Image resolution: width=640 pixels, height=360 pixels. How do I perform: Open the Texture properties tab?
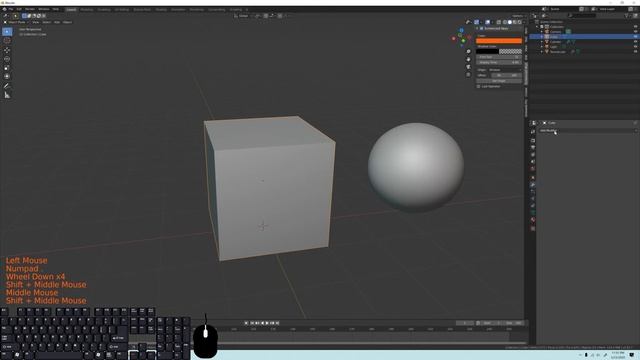pos(533,229)
